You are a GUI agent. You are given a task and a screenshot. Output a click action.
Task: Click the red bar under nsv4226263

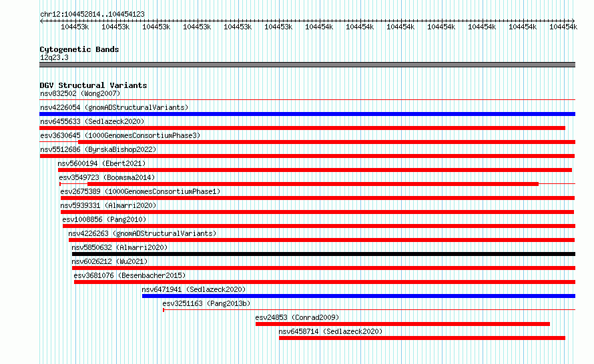pyautogui.click(x=322, y=240)
